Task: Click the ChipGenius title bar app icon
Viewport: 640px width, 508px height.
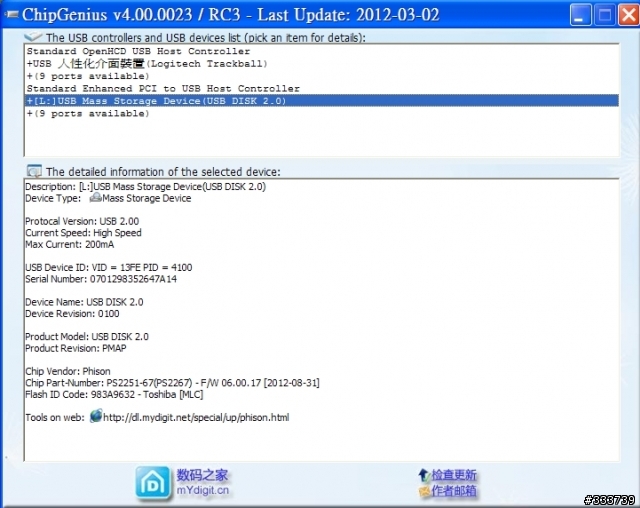Action: [11, 15]
